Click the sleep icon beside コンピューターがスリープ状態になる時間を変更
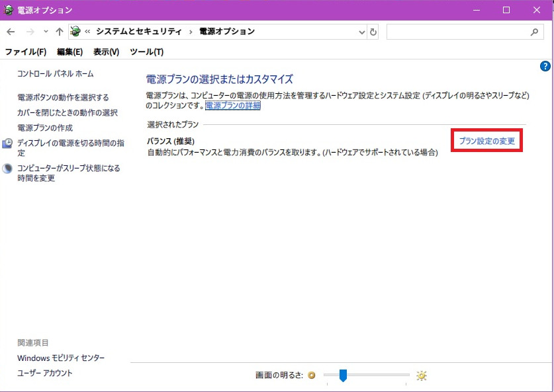 8,168
